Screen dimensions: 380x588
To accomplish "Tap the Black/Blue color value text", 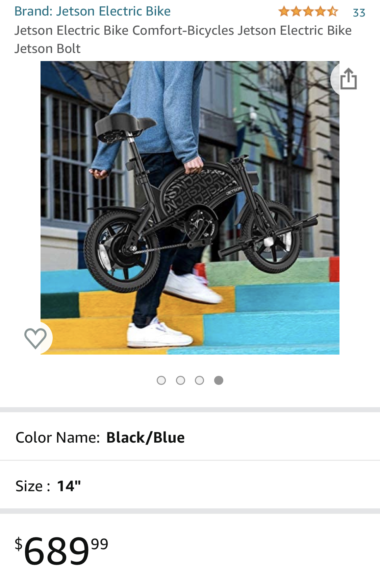I will [146, 438].
